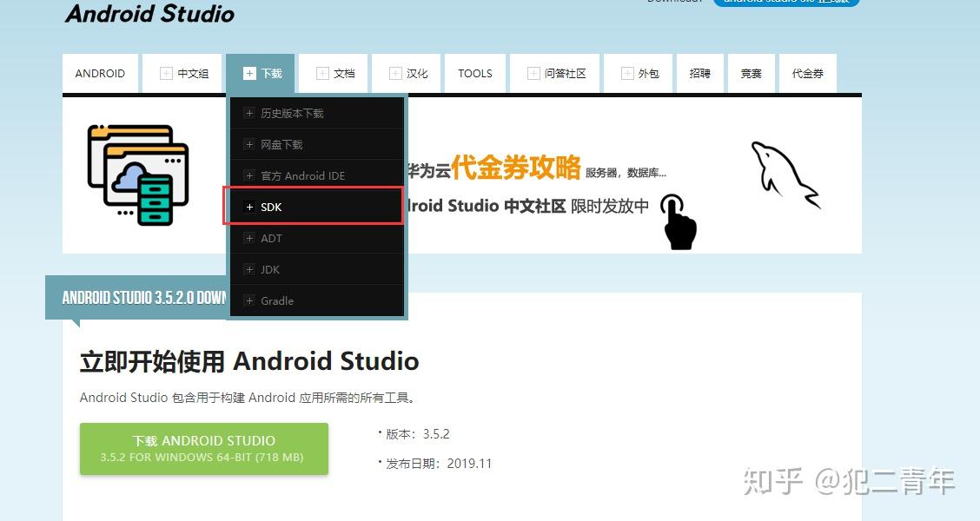Select ADT in the download menu

click(317, 238)
